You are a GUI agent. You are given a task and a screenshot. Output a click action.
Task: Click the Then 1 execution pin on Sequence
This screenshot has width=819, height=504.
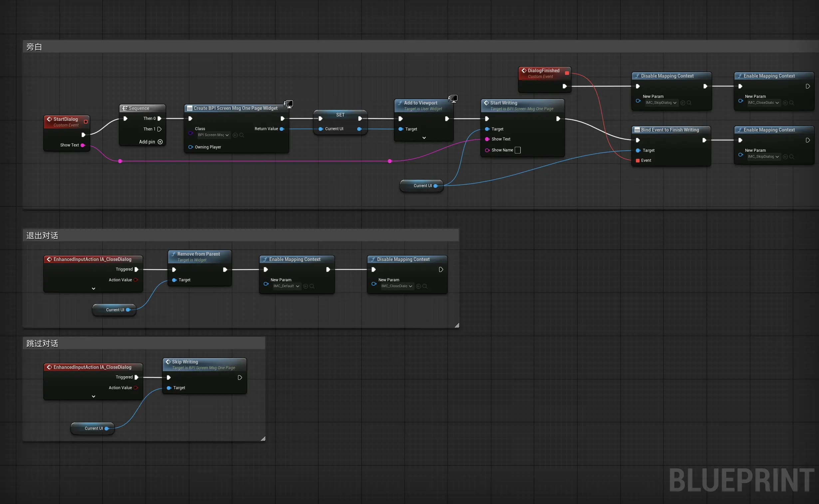coord(159,129)
